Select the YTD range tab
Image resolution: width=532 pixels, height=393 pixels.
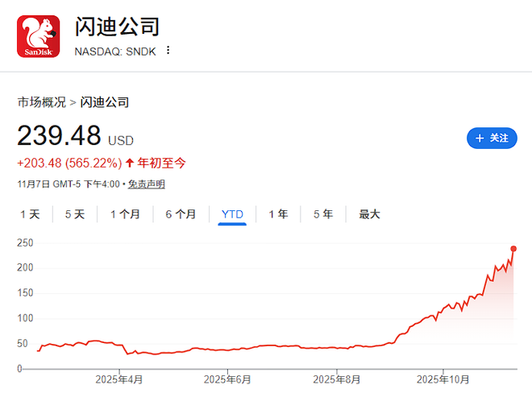click(232, 214)
